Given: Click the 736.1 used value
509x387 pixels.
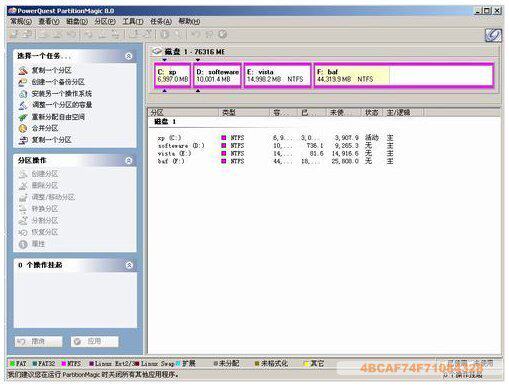Looking at the screenshot, I should (315, 146).
